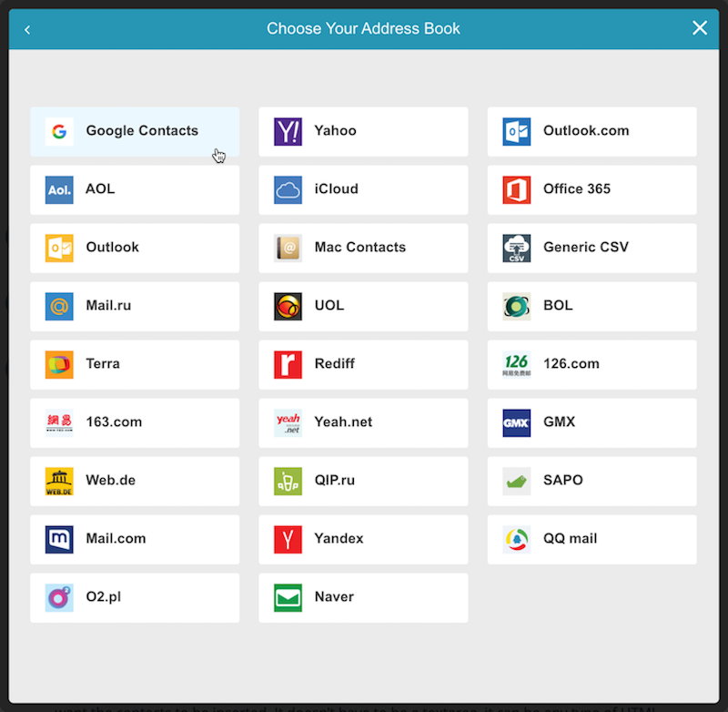Screen dimensions: 728x712
Task: Click the SAPO green frog icon
Action: pyautogui.click(x=516, y=481)
